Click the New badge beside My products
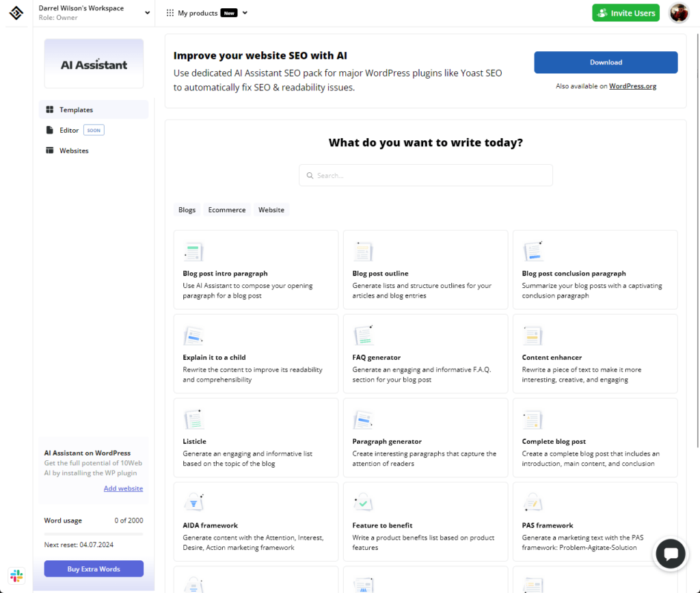 click(x=229, y=14)
